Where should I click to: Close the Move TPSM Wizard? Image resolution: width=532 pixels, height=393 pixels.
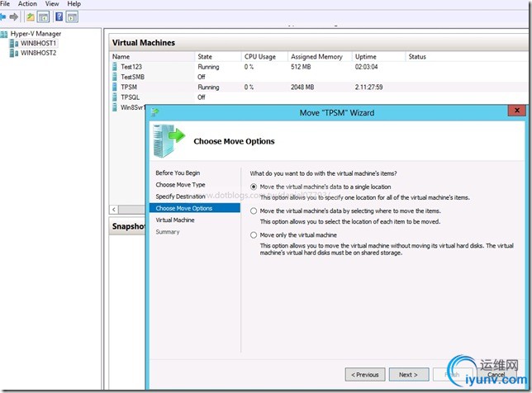(517, 111)
